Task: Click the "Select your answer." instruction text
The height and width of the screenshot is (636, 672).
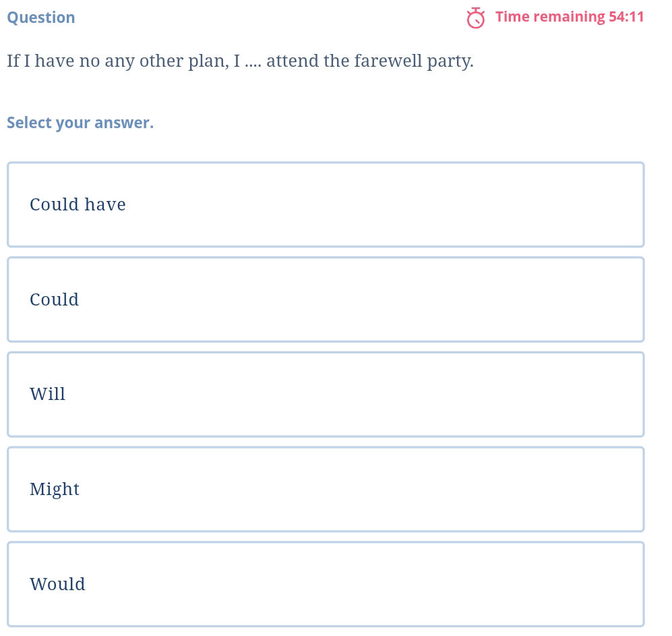Action: (x=80, y=123)
